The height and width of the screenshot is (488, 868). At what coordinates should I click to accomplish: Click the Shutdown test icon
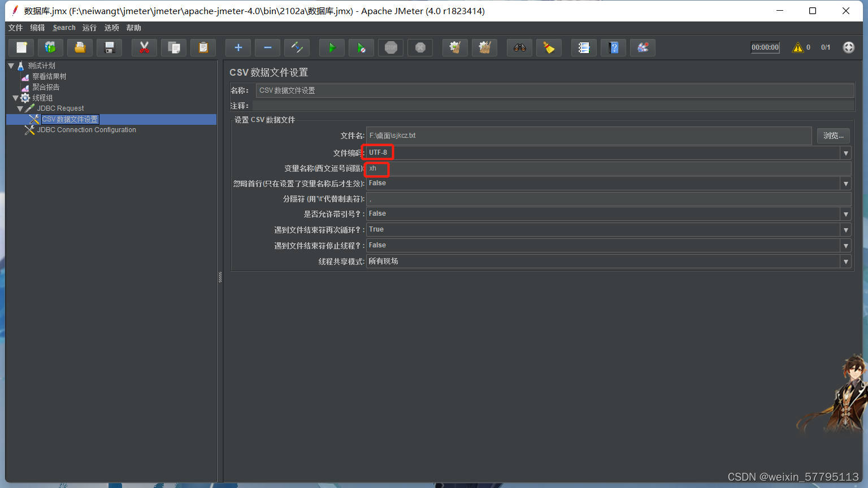[420, 47]
